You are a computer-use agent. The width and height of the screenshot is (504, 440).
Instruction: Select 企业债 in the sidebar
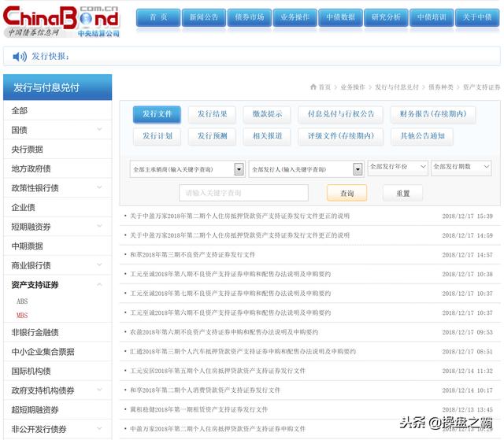coord(23,208)
